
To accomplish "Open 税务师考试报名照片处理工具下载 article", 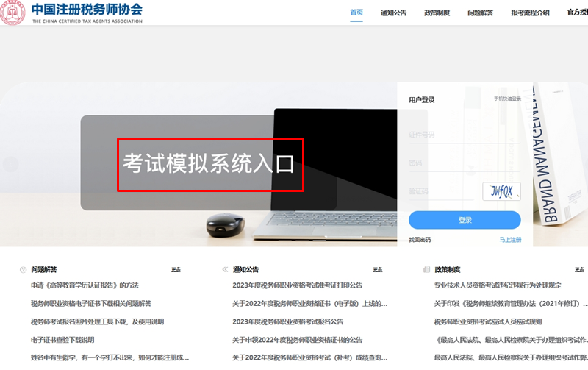I will (98, 321).
